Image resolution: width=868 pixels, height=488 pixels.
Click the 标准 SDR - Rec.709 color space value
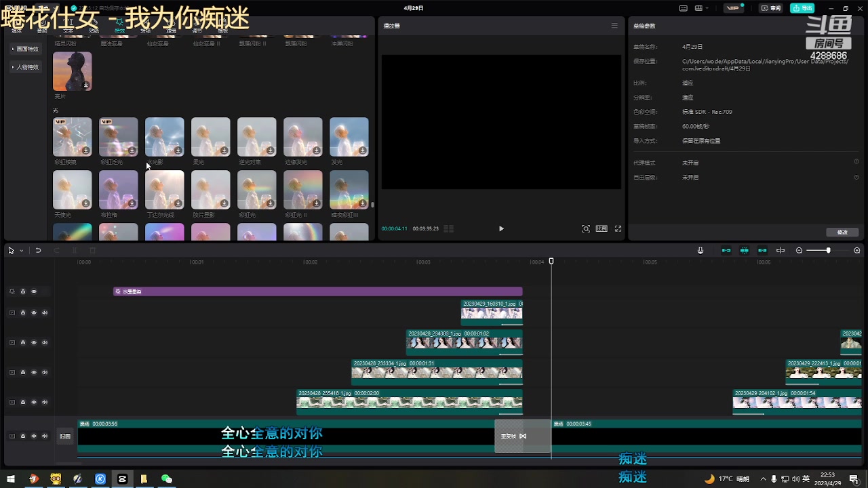click(x=707, y=112)
